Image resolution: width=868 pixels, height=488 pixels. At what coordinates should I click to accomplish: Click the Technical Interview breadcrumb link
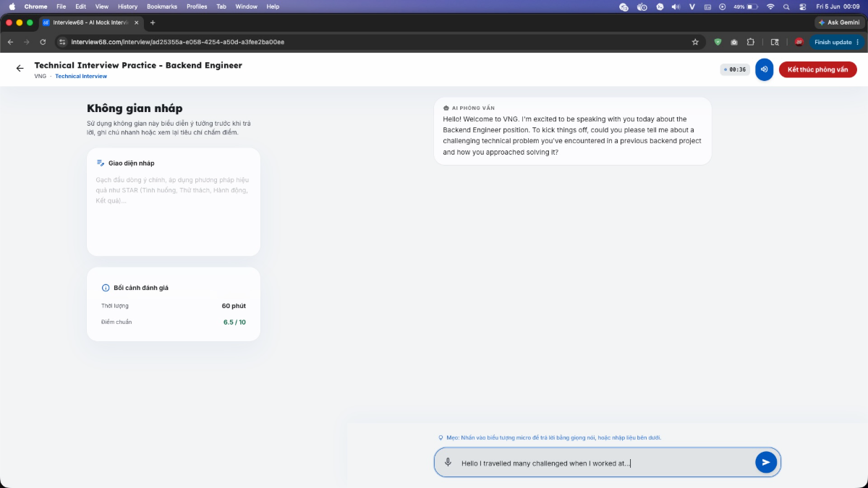(x=81, y=76)
